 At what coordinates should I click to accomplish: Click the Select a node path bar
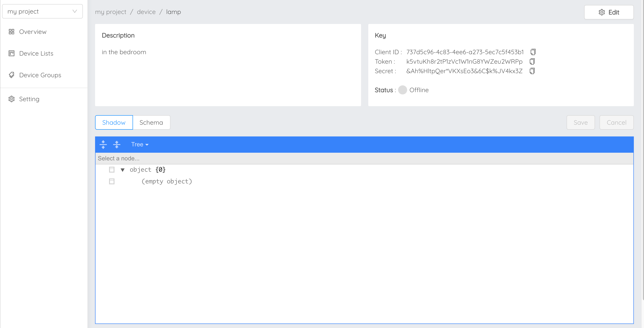tap(364, 158)
